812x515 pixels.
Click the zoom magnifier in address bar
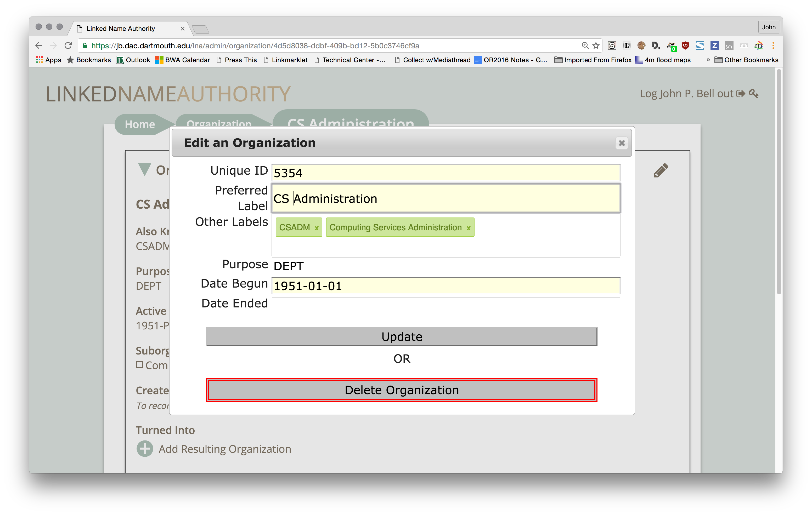pos(585,45)
